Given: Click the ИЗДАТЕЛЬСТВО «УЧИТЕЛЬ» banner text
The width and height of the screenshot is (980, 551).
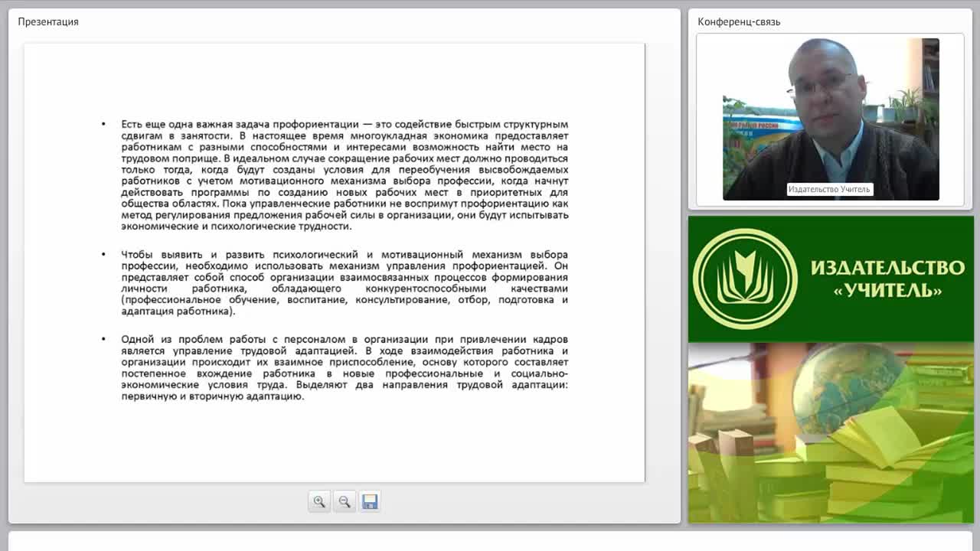Looking at the screenshot, I should (x=887, y=279).
